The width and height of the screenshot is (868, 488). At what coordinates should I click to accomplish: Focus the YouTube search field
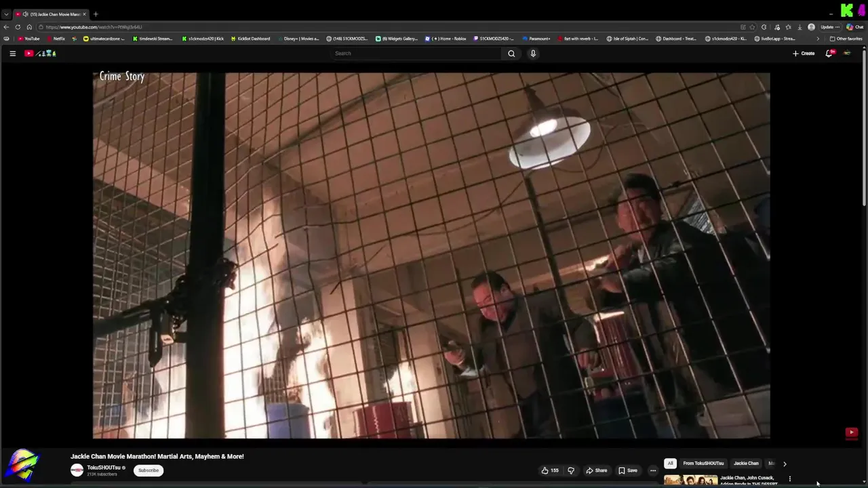pos(416,54)
